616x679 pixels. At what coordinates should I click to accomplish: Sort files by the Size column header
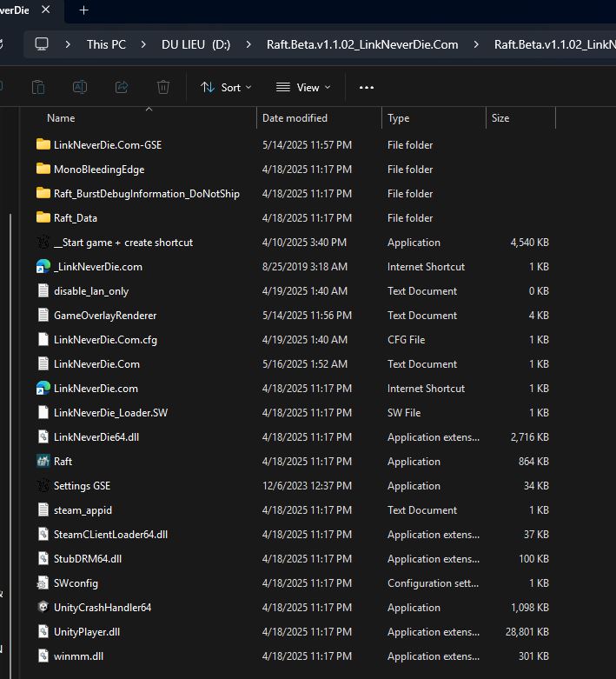pyautogui.click(x=500, y=118)
